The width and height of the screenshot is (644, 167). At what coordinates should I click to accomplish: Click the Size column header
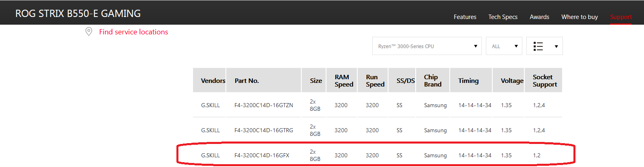[x=314, y=80]
